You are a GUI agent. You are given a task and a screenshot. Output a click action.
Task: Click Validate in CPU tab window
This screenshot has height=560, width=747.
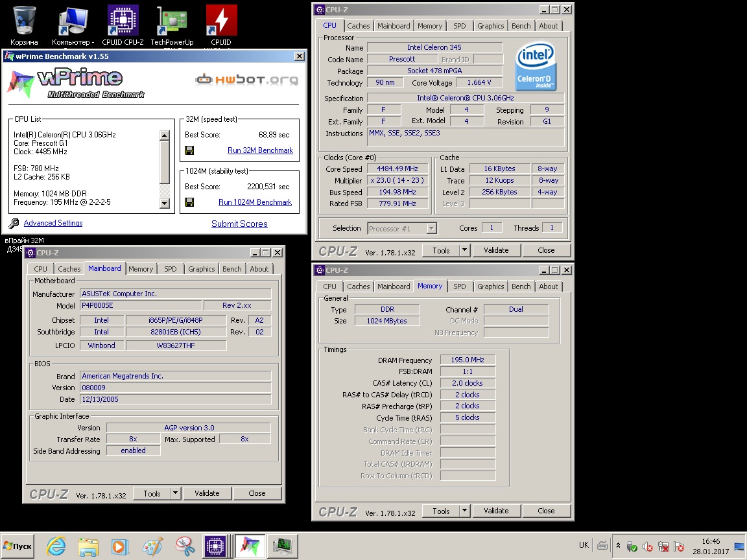(496, 250)
